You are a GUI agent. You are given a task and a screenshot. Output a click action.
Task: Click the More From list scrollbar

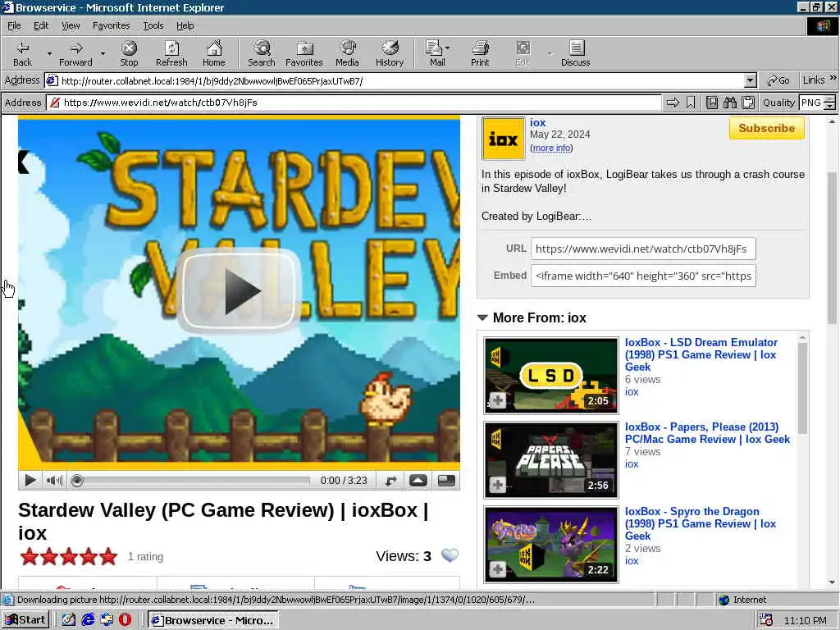pyautogui.click(x=802, y=388)
